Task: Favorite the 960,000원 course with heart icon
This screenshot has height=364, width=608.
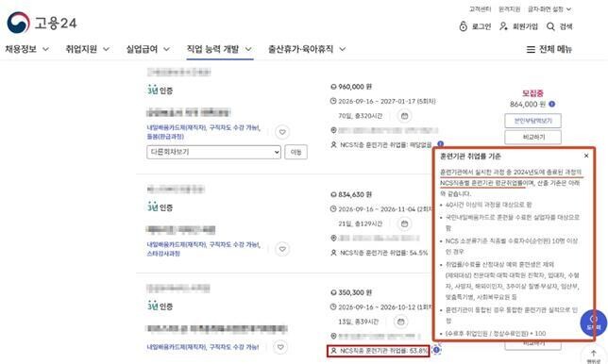Action: [x=282, y=132]
